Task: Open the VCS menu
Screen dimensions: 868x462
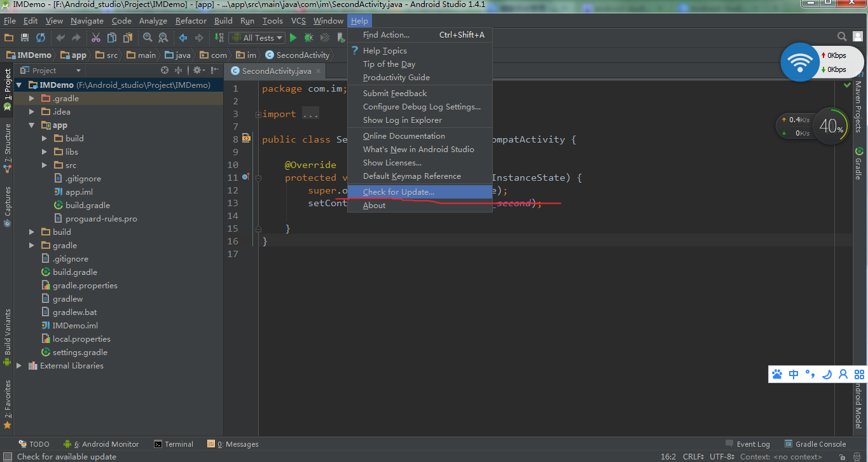Action: 298,21
